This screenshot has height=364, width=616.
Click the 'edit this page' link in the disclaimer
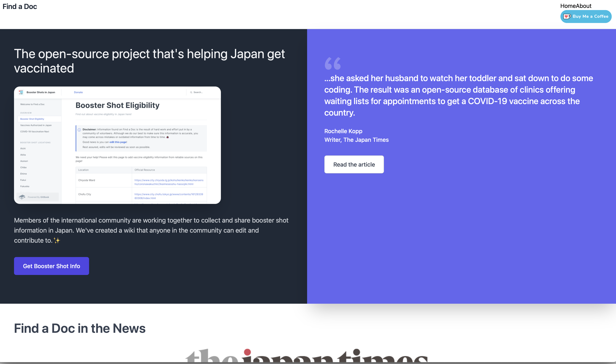pos(118,142)
